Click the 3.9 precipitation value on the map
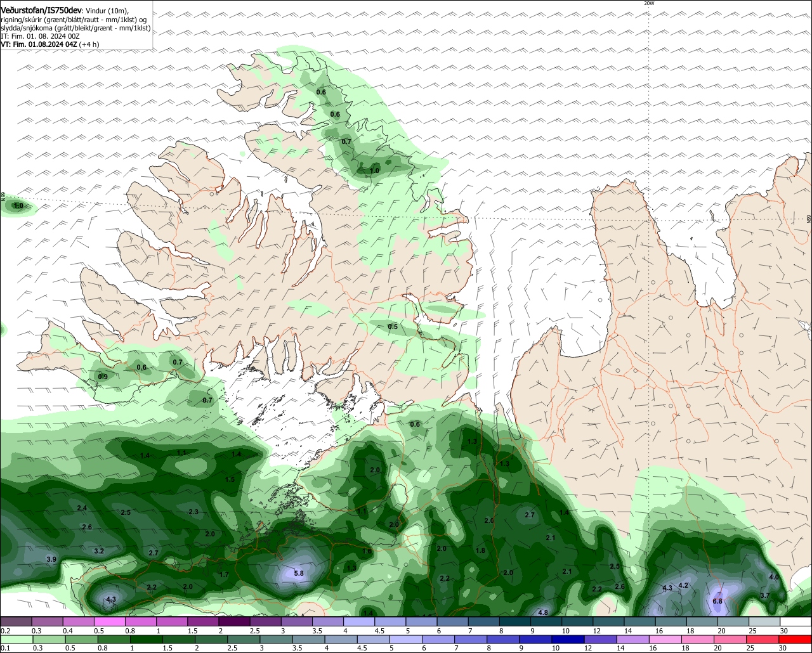812x653 pixels. pyautogui.click(x=51, y=559)
